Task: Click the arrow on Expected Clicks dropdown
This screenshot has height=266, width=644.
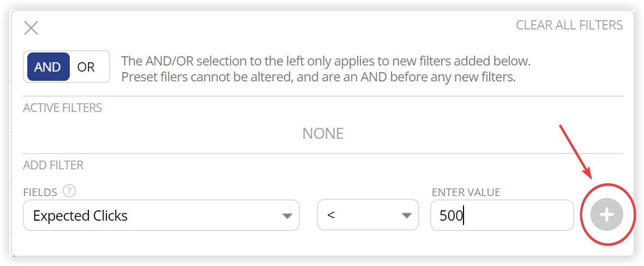Action: [287, 216]
